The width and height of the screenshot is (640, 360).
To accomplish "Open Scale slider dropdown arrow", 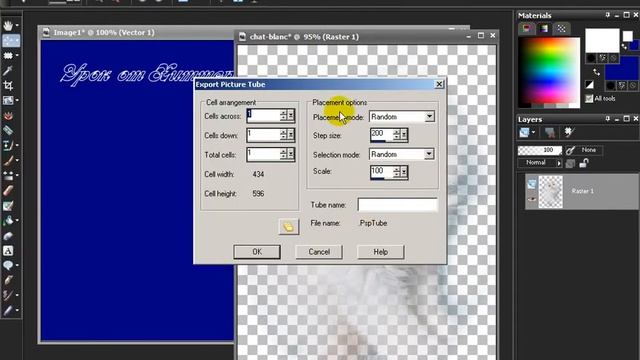I will point(404,172).
